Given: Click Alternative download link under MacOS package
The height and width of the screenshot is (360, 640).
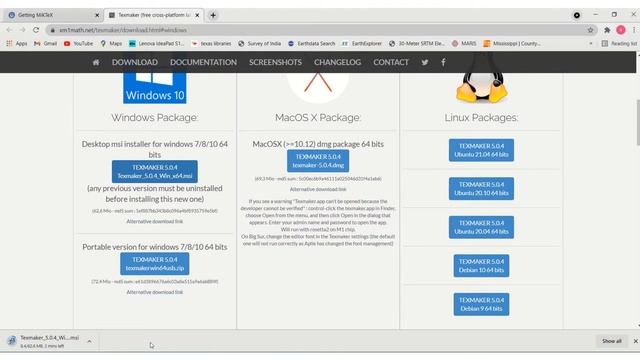Looking at the screenshot, I should tap(318, 189).
